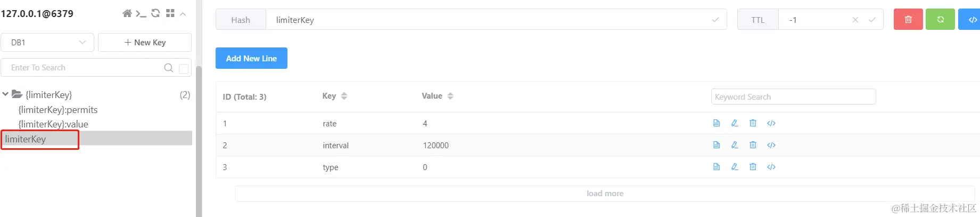Collapse the {limiterKey} folder
Screen dimensions: 980x217
(x=5, y=94)
